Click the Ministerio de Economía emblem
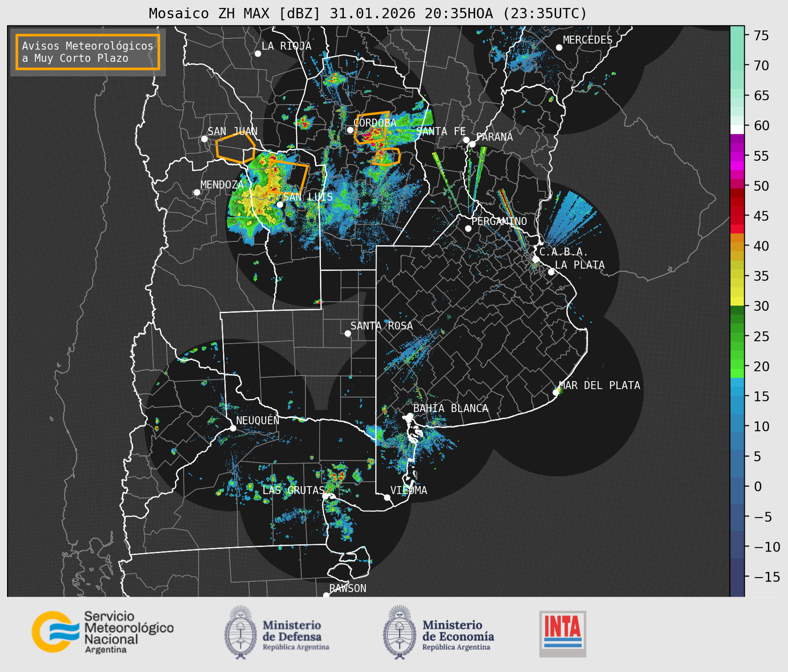The width and height of the screenshot is (788, 672). pos(399,632)
